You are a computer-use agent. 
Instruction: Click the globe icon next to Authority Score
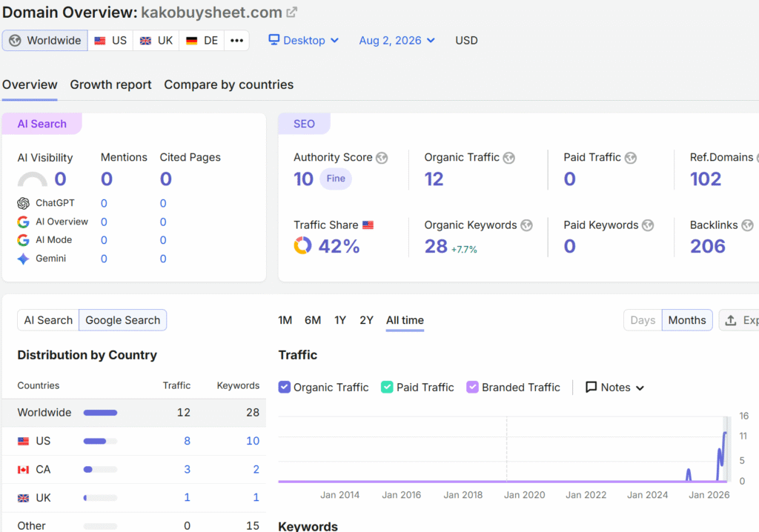point(382,158)
